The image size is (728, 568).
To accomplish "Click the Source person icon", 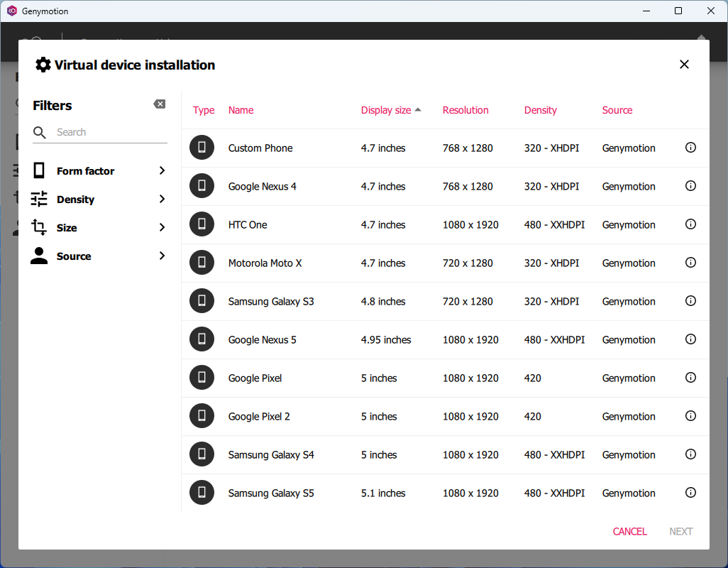I will (x=39, y=256).
